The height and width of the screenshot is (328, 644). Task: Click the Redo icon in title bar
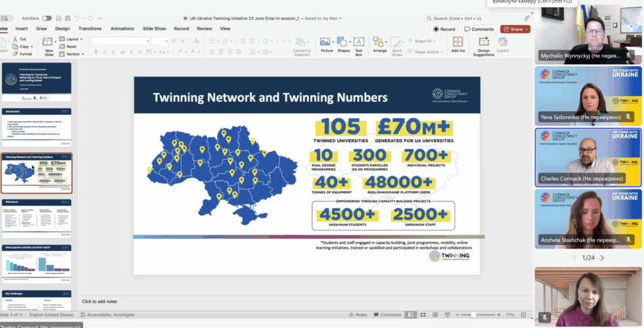click(91, 18)
